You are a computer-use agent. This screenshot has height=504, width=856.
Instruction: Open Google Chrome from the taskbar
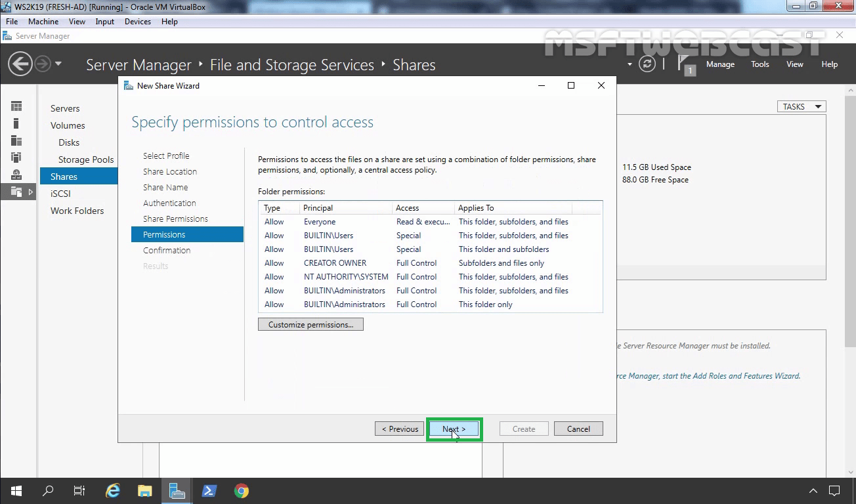pos(242,490)
